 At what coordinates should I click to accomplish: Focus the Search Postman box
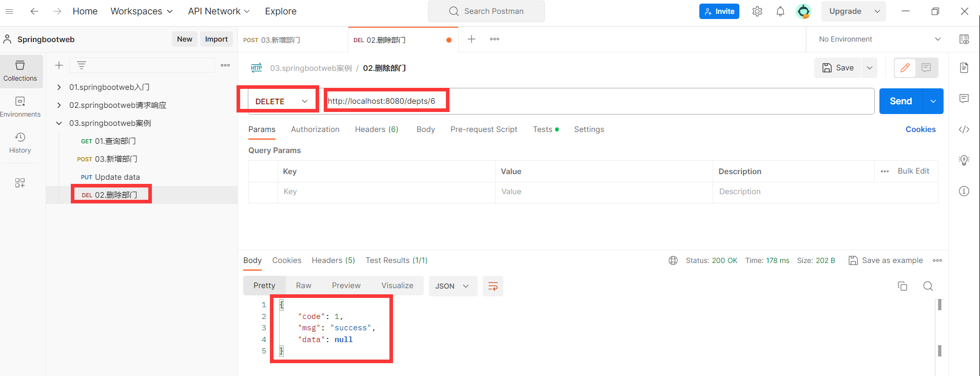coord(486,11)
